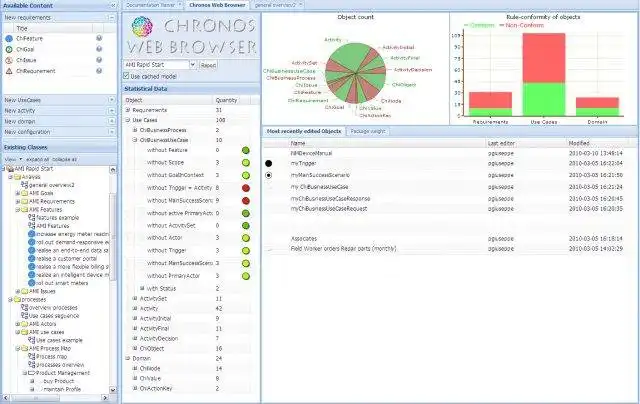Click the diagram icon of Process map

click(x=32, y=356)
